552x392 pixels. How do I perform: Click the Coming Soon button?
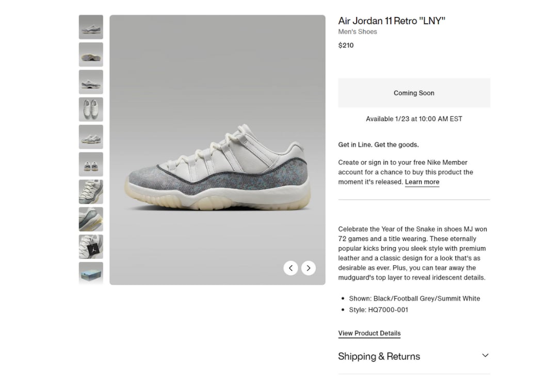click(414, 93)
